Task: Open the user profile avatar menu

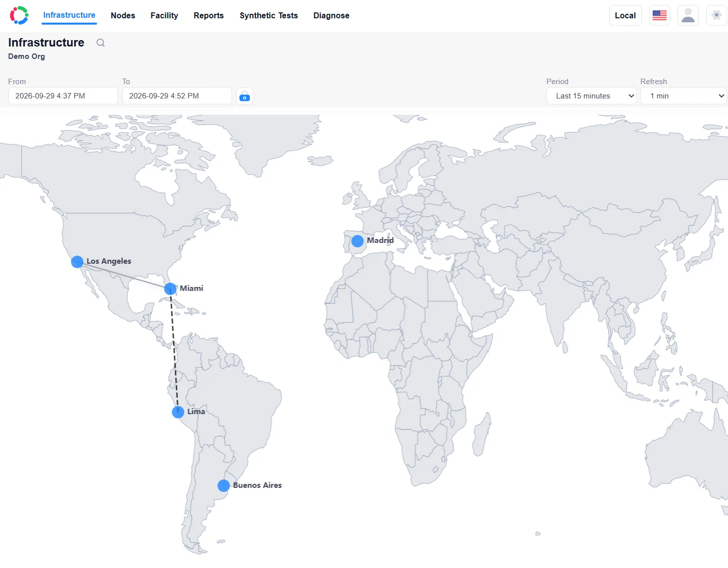Action: (x=688, y=15)
